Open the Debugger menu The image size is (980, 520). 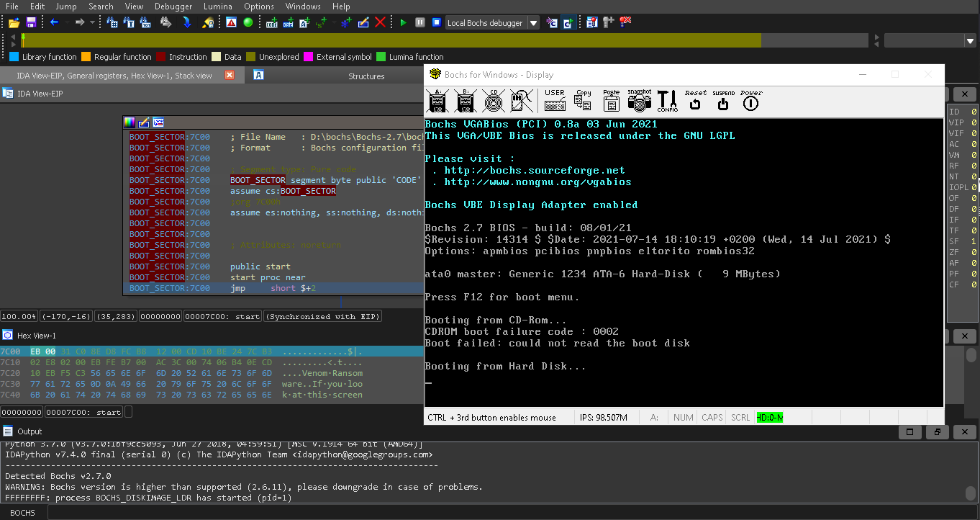tap(173, 6)
